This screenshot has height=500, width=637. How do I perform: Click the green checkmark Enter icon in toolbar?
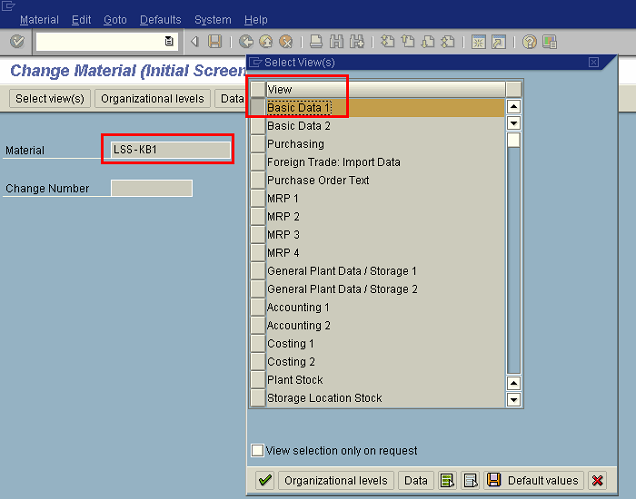[17, 42]
